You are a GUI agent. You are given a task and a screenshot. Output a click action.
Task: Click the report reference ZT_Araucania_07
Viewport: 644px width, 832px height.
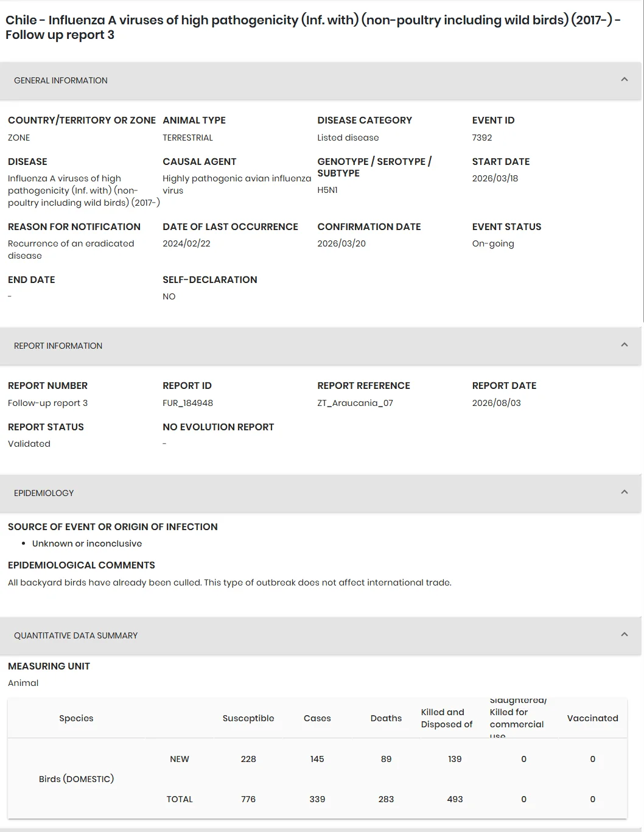click(355, 403)
